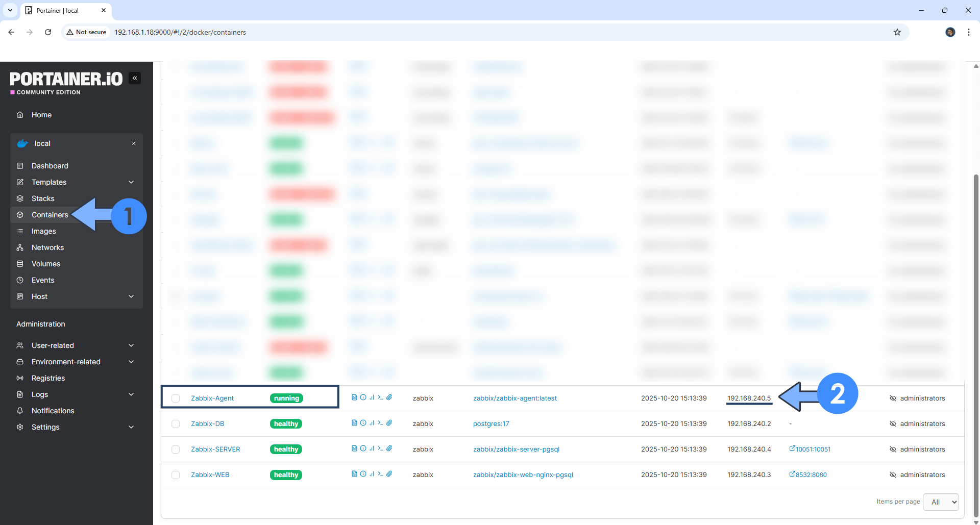Click attach icon on Zabbix-Agent row
Image resolution: width=980 pixels, height=525 pixels.
389,397
